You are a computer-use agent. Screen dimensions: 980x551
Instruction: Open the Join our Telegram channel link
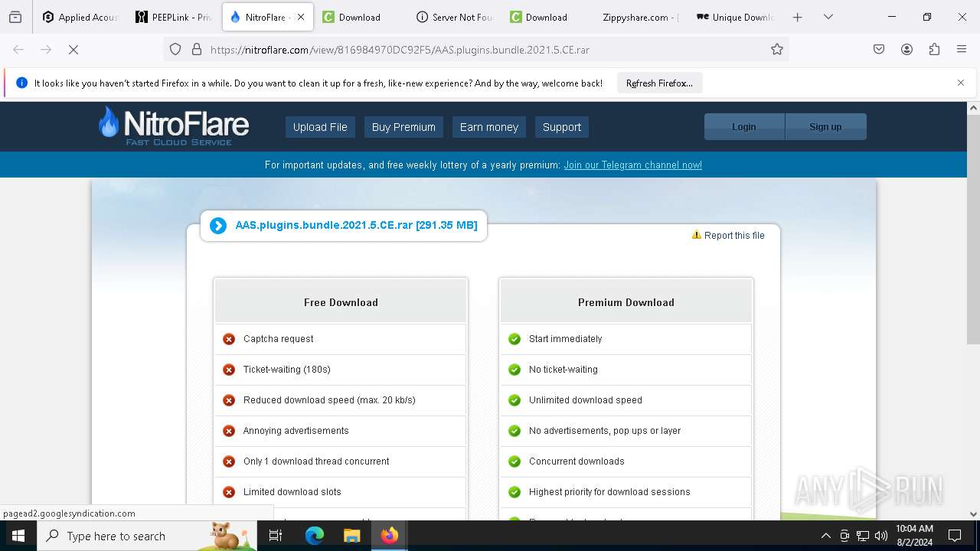632,165
